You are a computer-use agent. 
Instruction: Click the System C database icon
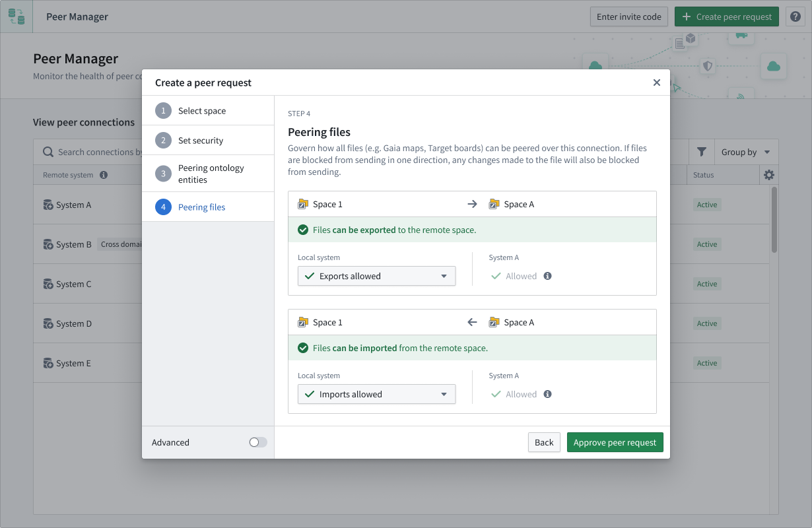click(48, 284)
